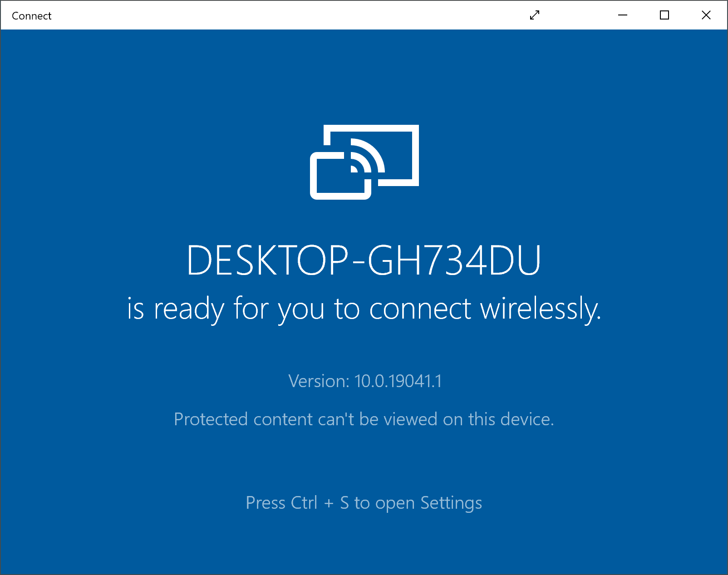
Task: Minimize the Connect window
Action: [x=623, y=15]
